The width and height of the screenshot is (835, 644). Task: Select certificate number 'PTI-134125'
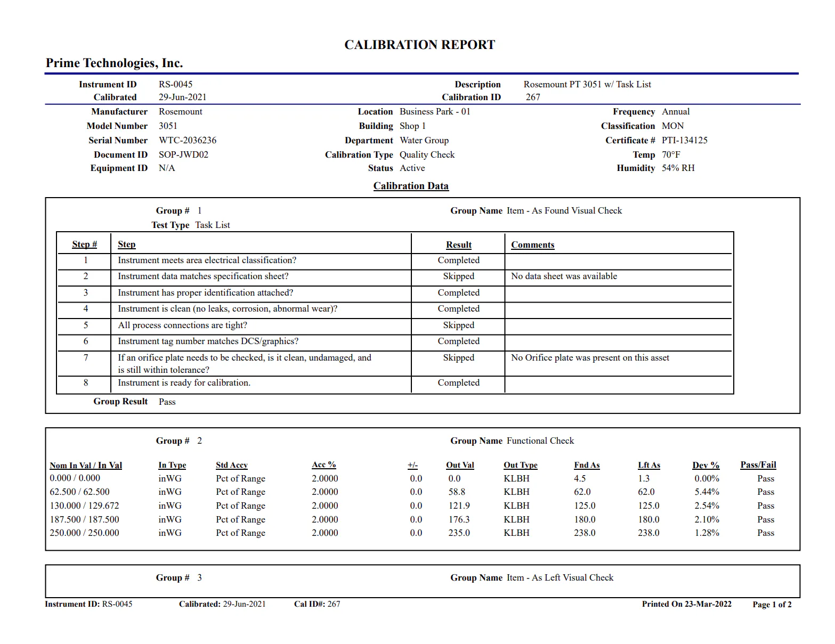tap(685, 140)
